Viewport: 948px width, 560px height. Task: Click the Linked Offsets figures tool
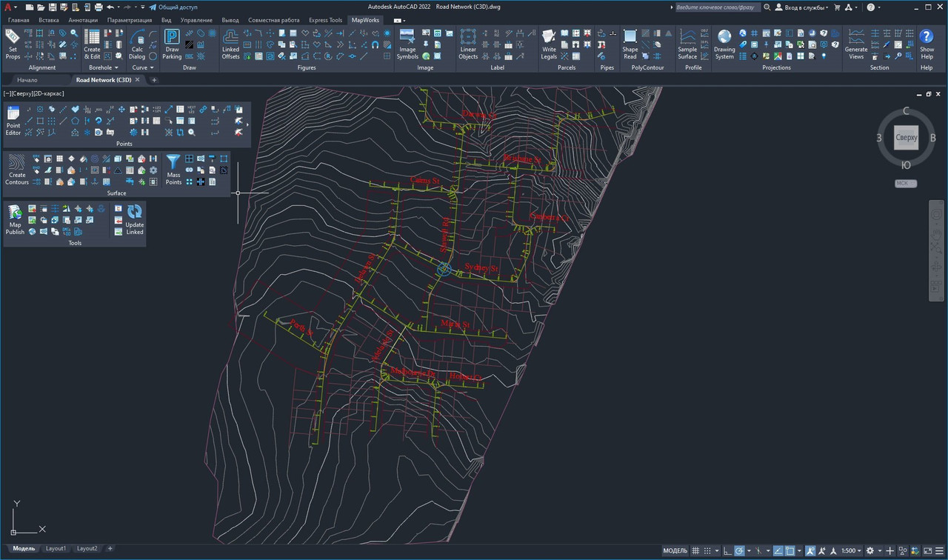tap(231, 44)
